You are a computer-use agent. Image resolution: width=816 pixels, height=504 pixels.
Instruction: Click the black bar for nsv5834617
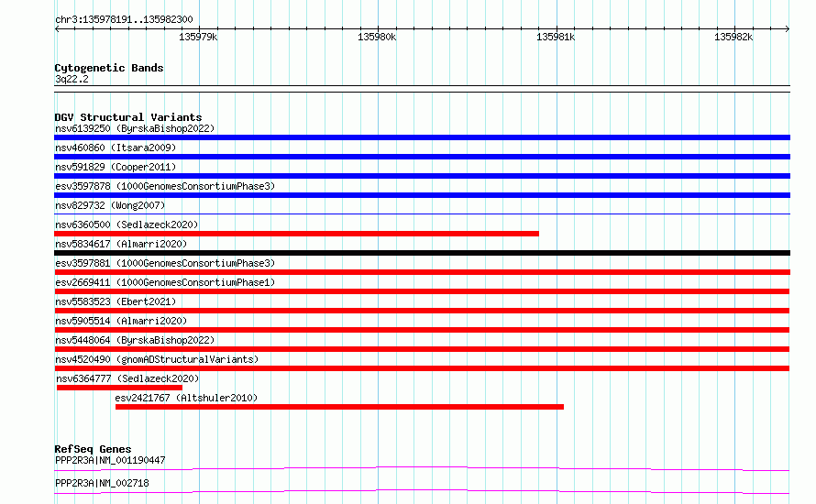pyautogui.click(x=422, y=253)
